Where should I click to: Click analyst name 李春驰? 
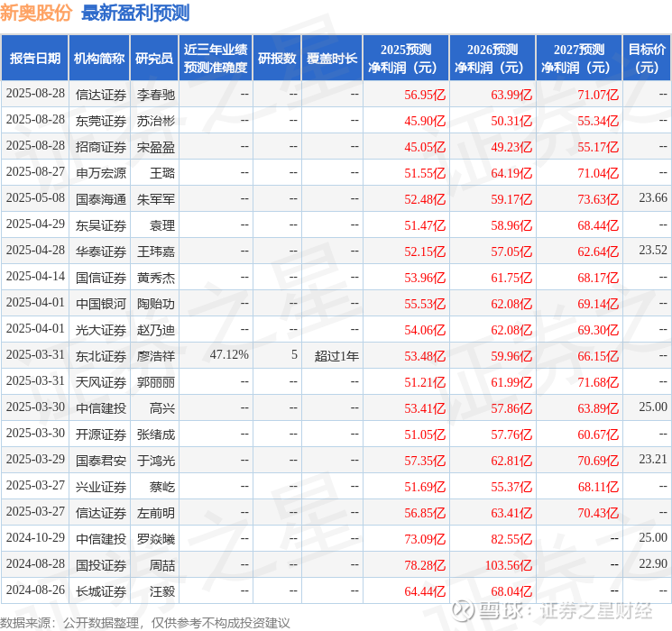click(155, 95)
